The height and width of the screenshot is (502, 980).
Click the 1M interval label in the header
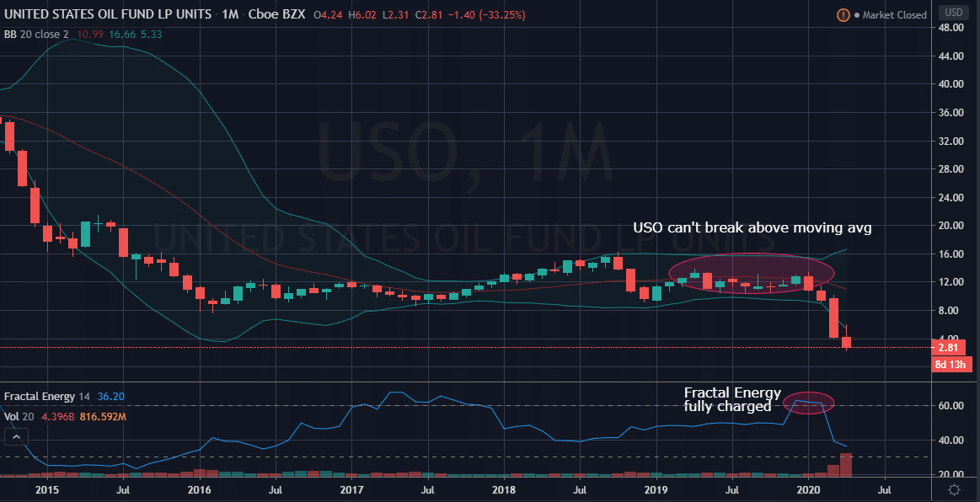click(230, 13)
